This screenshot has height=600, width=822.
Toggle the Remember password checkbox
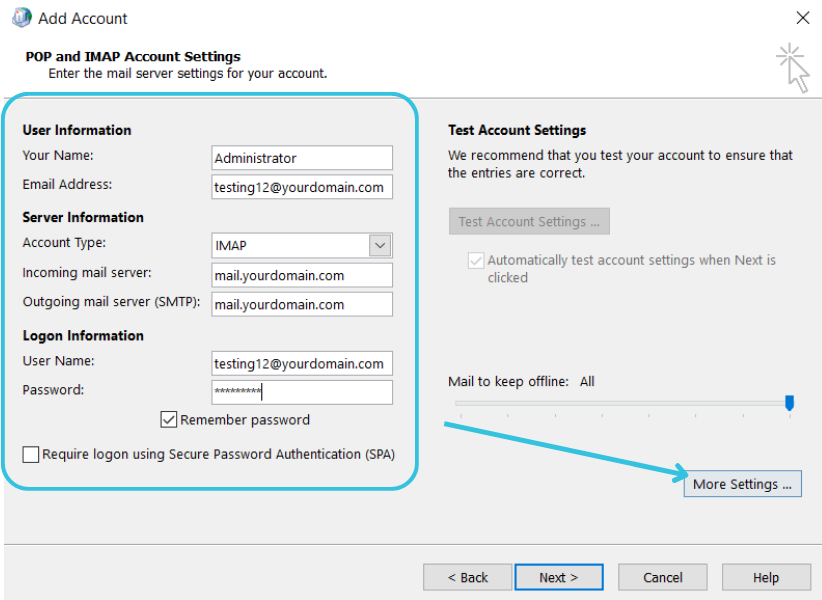[x=169, y=420]
